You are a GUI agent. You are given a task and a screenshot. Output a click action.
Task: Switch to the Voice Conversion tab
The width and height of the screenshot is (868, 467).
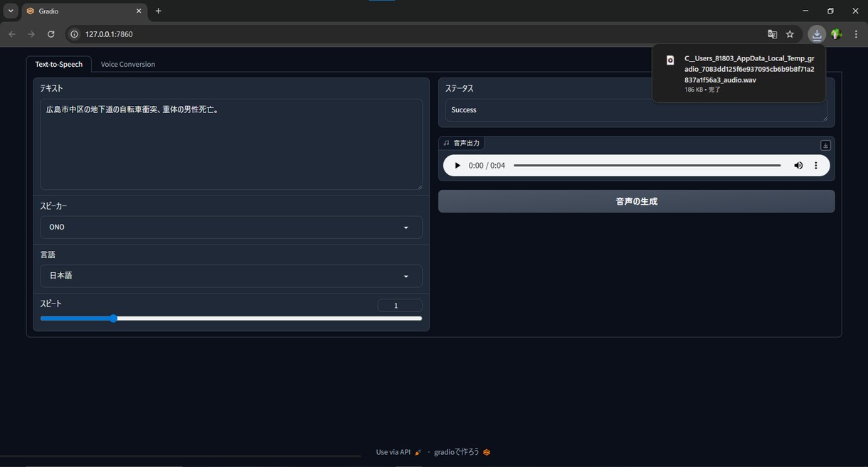pos(128,64)
